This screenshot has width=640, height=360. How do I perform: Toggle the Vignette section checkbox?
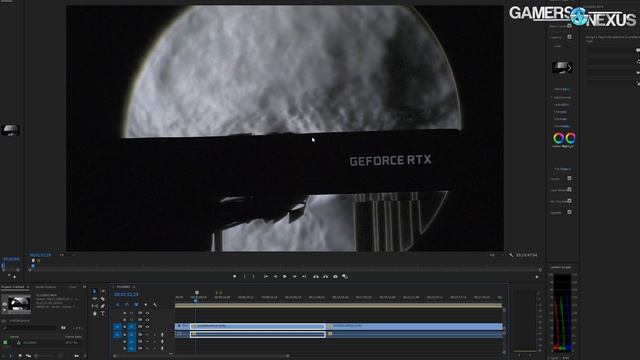(569, 212)
